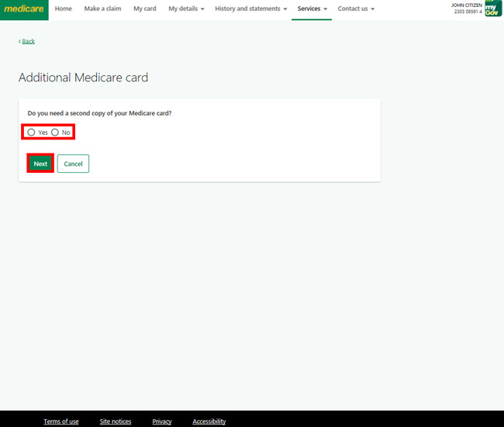
Task: Expand History and statements dropdown
Action: (x=250, y=9)
